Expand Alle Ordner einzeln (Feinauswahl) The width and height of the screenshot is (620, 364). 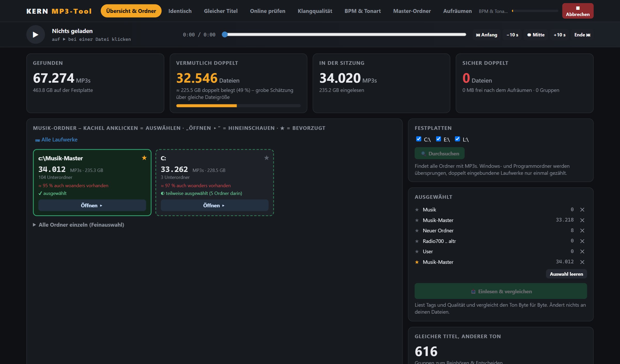pos(79,225)
